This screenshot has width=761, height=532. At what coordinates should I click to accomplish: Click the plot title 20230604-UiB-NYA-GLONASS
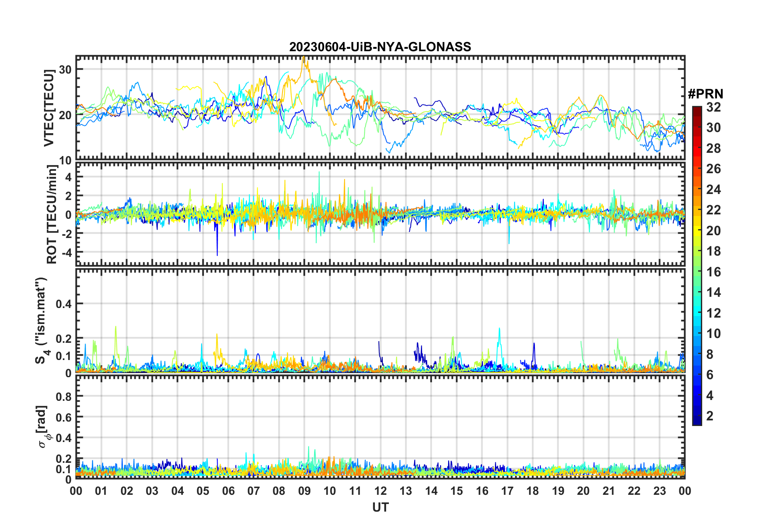pyautogui.click(x=380, y=47)
